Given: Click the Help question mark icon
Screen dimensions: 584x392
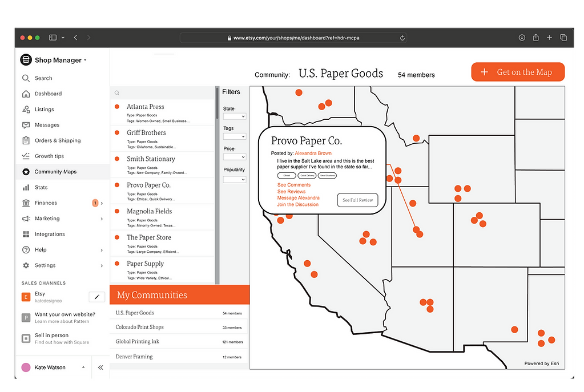Looking at the screenshot, I should 26,250.
